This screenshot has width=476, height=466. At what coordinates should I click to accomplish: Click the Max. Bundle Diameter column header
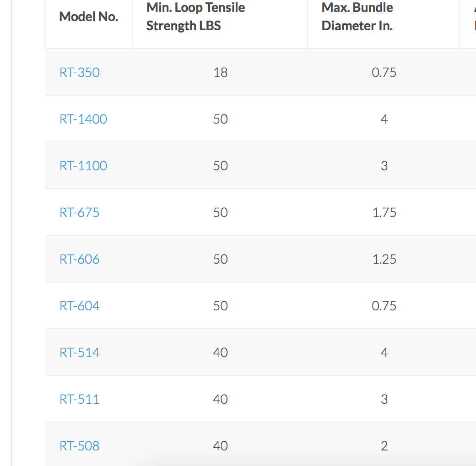coord(357,17)
